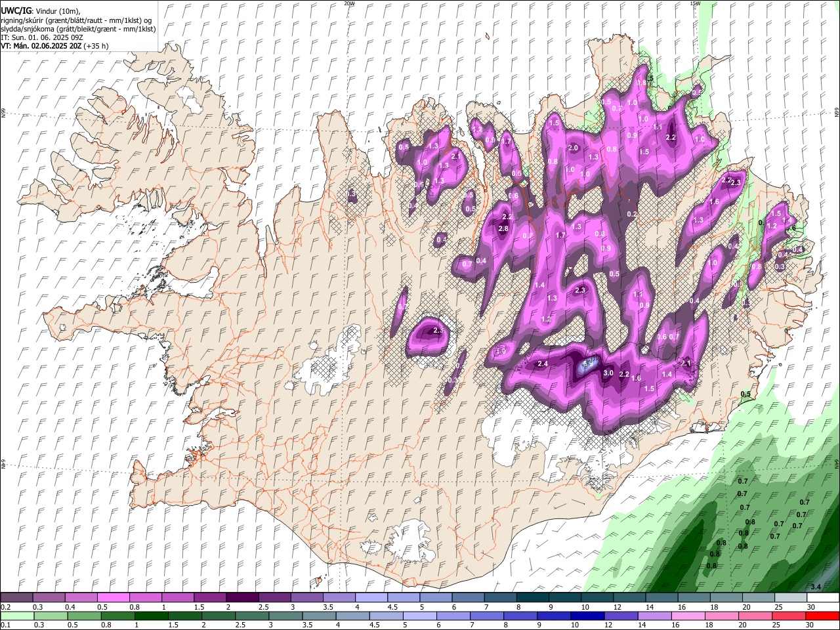Click the '15W' longitude label

coord(695,3)
